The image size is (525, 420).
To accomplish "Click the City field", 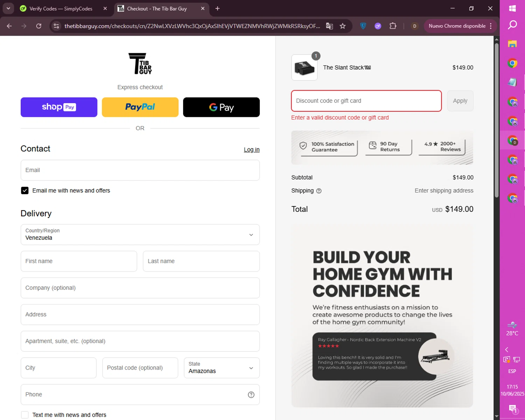I will (x=58, y=368).
